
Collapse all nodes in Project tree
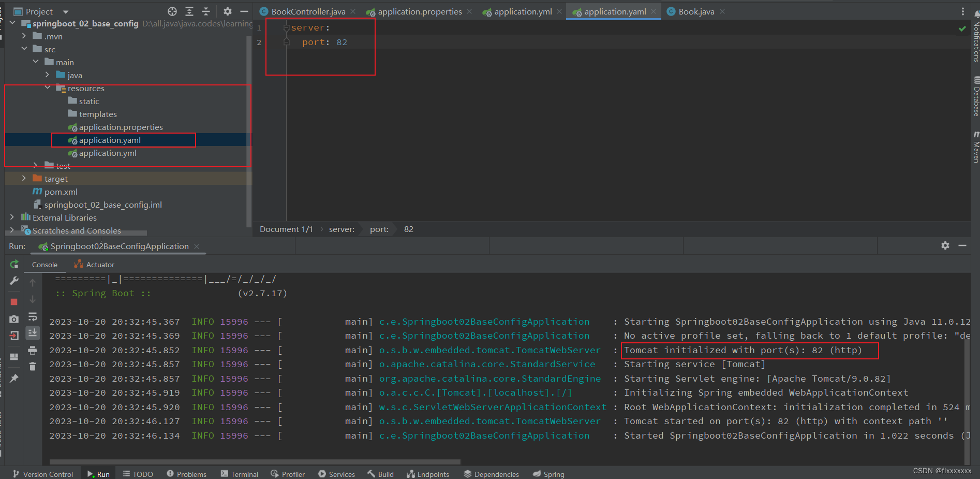pyautogui.click(x=206, y=11)
